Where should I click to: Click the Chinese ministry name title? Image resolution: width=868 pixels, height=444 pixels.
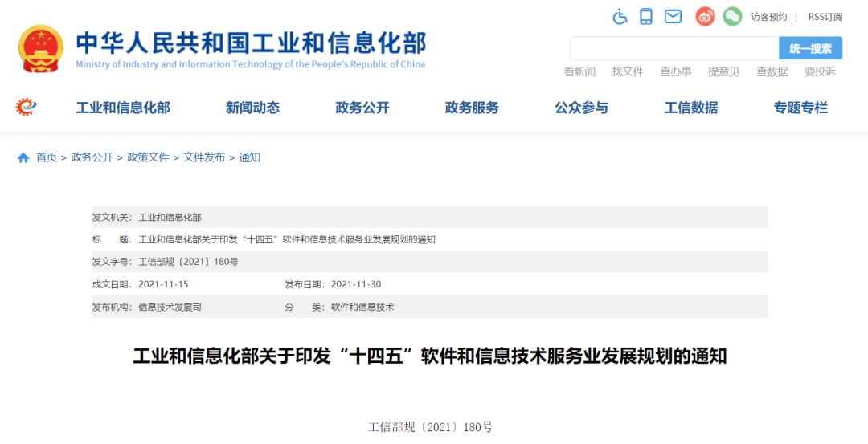click(x=252, y=43)
